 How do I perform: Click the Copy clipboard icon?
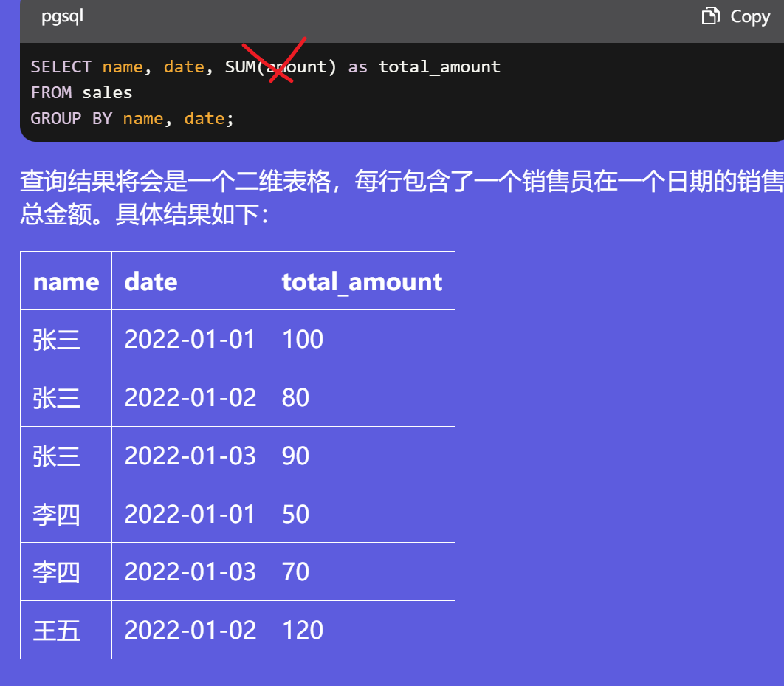point(710,16)
